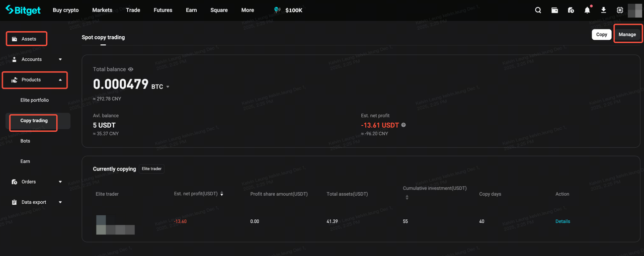Open the orders icon in top bar

coord(571,10)
